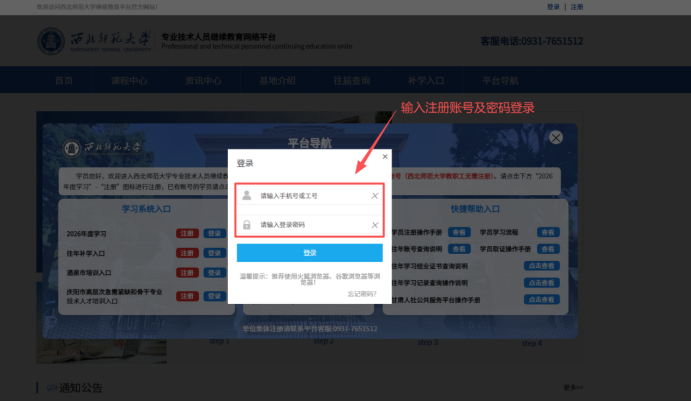Click 登录 for 往年补学入口
Image resolution: width=691 pixels, height=402 pixels.
(215, 253)
